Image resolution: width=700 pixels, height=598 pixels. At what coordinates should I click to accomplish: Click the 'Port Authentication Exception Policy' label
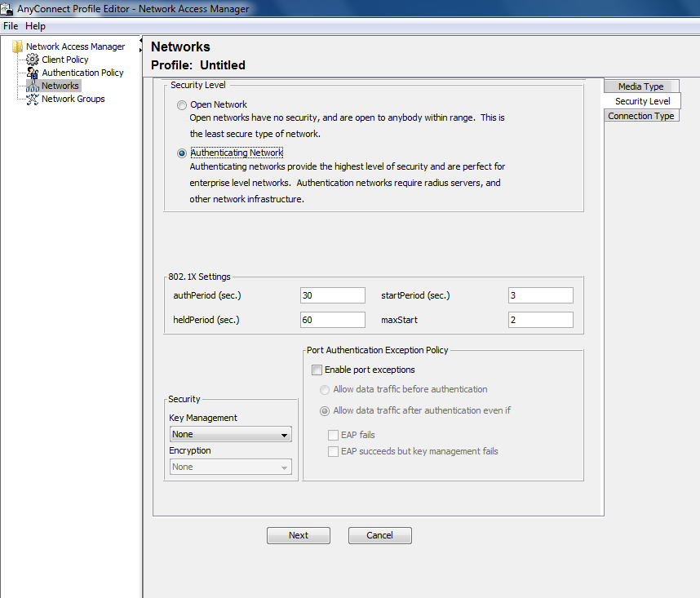click(x=377, y=350)
